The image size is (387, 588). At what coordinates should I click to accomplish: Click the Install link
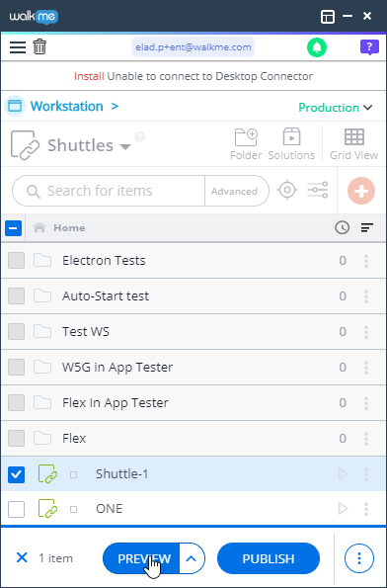point(89,76)
